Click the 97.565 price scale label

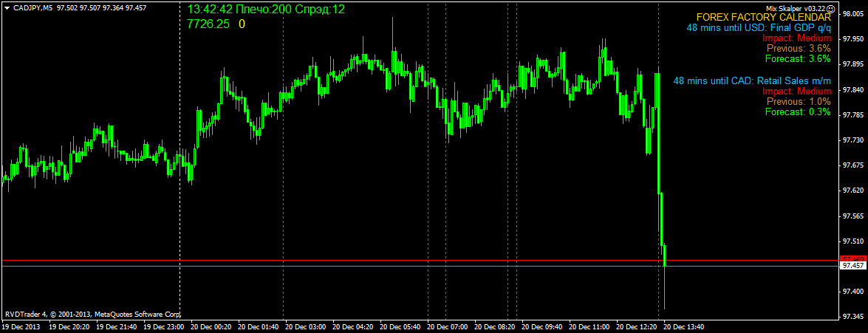(852, 216)
